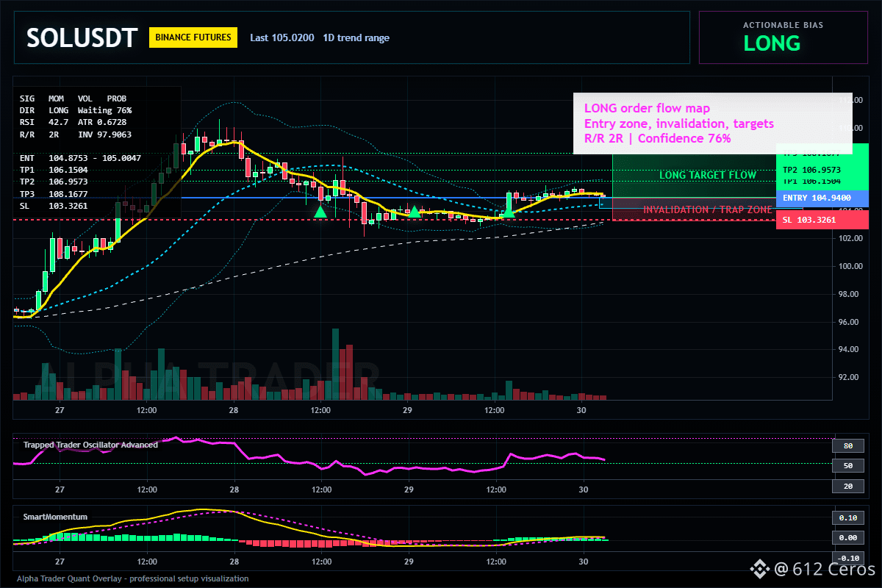Click TP3 108.1677 in the info table
The height and width of the screenshot is (588, 882).
pyautogui.click(x=54, y=194)
